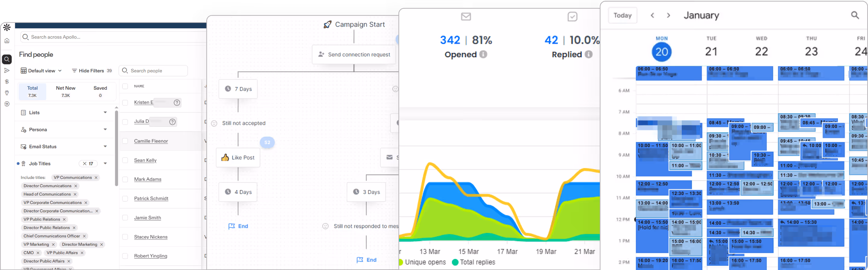The width and height of the screenshot is (868, 270).
Task: Remove the Head of Communications title tag
Action: (x=75, y=194)
